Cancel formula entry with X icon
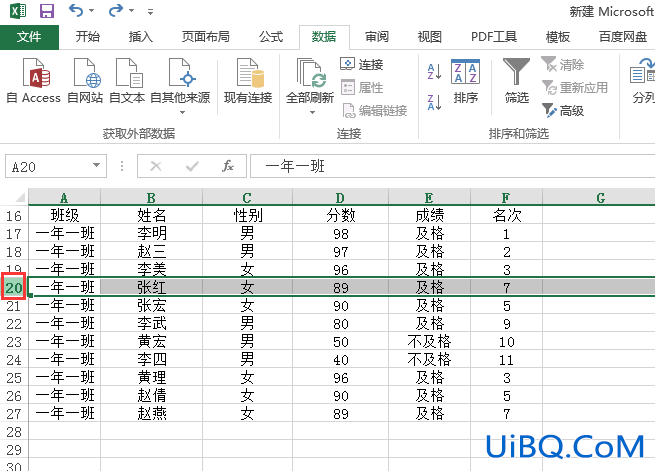The width and height of the screenshot is (655, 471). pos(156,166)
